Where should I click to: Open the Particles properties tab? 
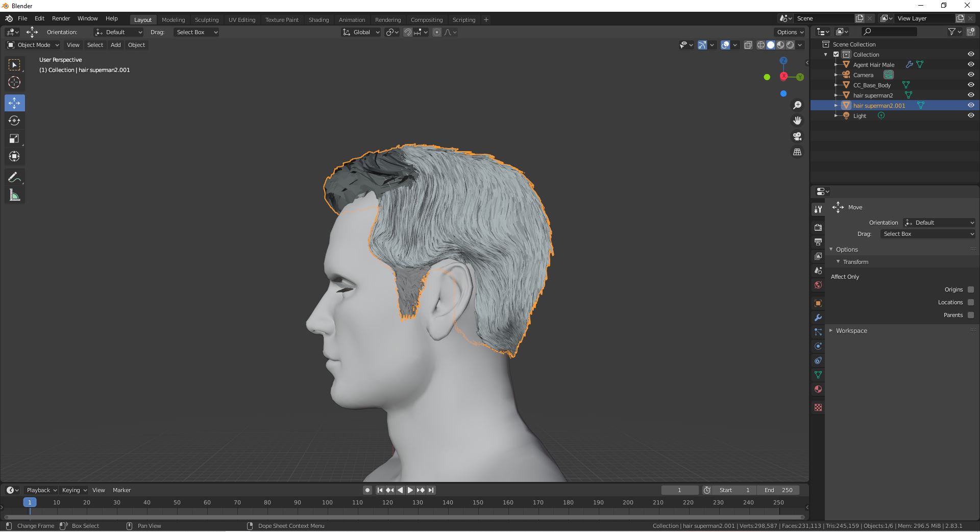[818, 332]
